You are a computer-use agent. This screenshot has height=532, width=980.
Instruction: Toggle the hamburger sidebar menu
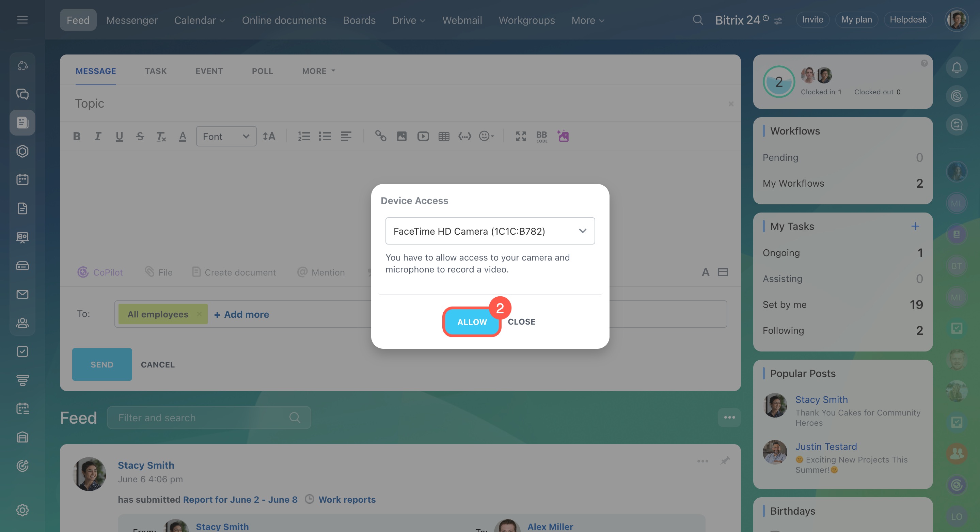click(22, 20)
